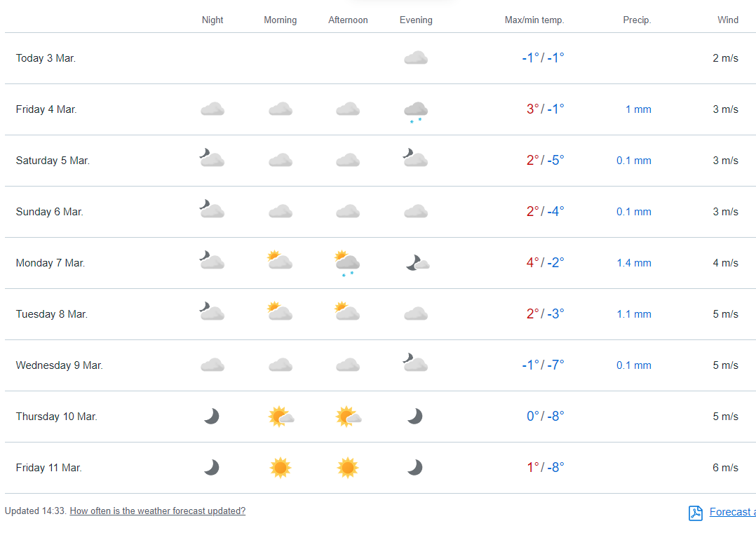The width and height of the screenshot is (756, 540).
Task: Click the PDF forecast icon
Action: click(x=695, y=513)
